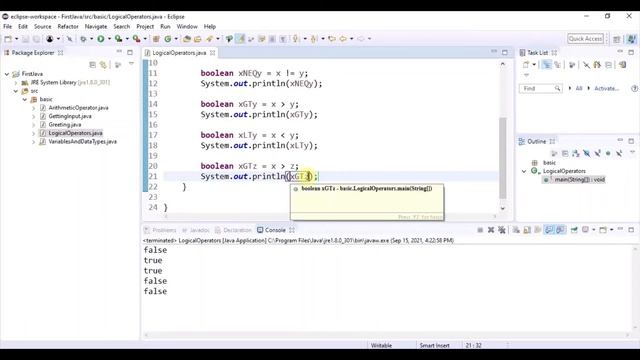Open the Java perspective icon
Screen dimensions: 640x360
coord(632,39)
